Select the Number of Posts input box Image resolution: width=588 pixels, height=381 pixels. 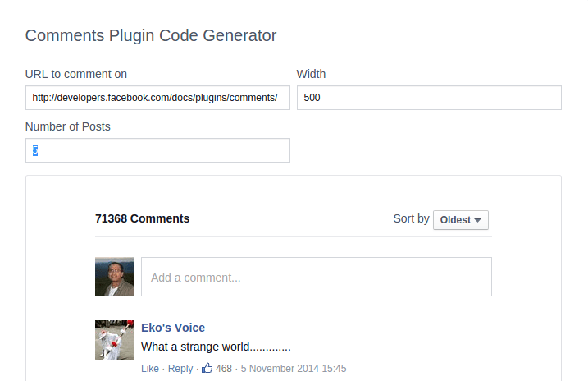pos(157,150)
